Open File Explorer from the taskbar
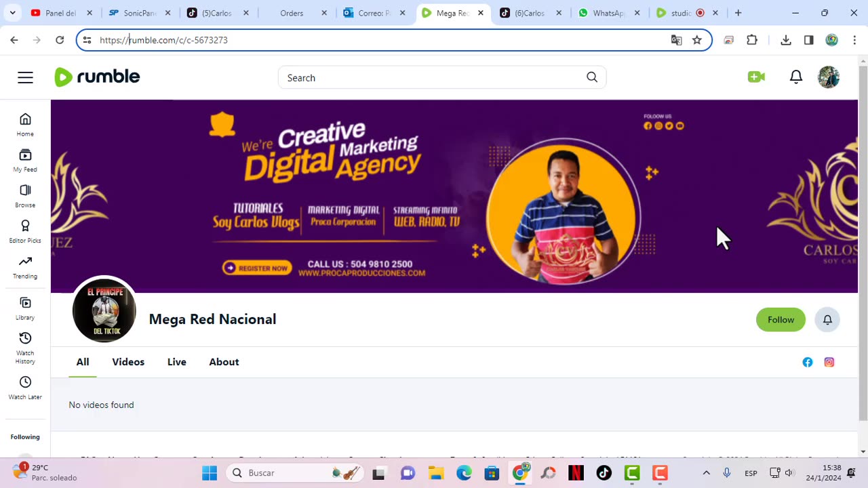Image resolution: width=868 pixels, height=488 pixels. 435,473
